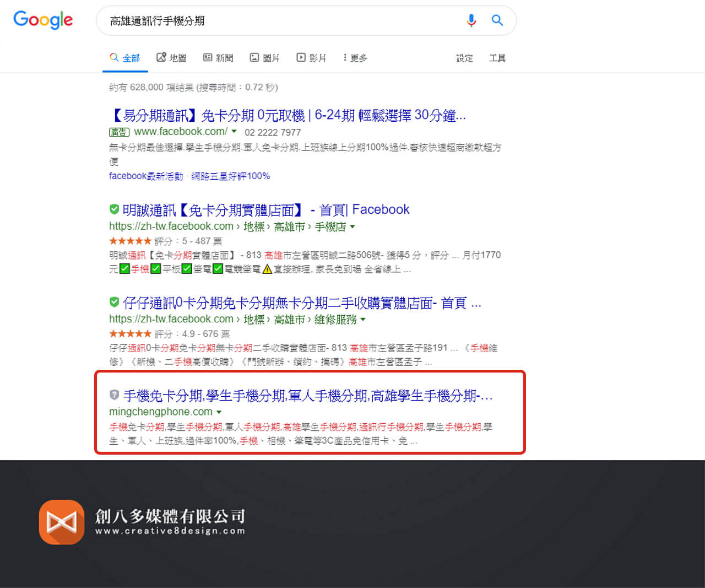705x588 pixels.
Task: Open 網路五星好評100% sitelink
Action: [x=230, y=176]
